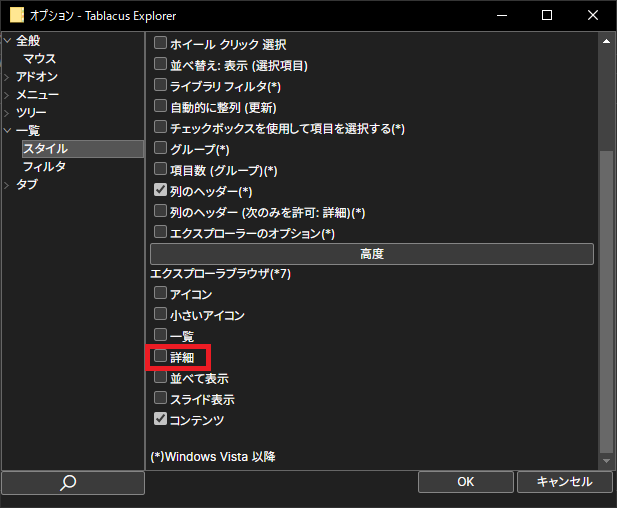Click the Tablacus Explorer title bar icon

pos(17,15)
